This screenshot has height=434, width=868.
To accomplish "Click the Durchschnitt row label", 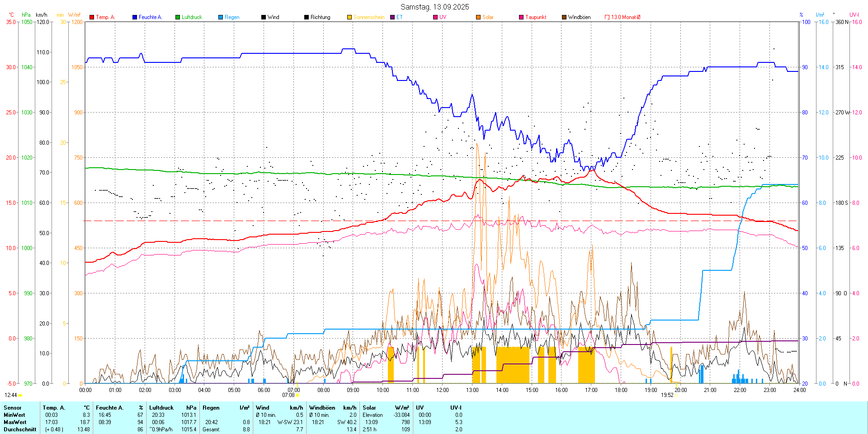I will click(x=20, y=429).
